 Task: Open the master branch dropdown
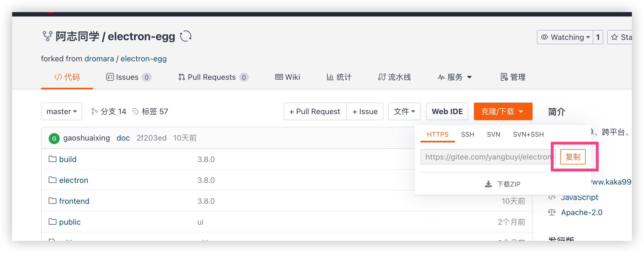pos(62,111)
